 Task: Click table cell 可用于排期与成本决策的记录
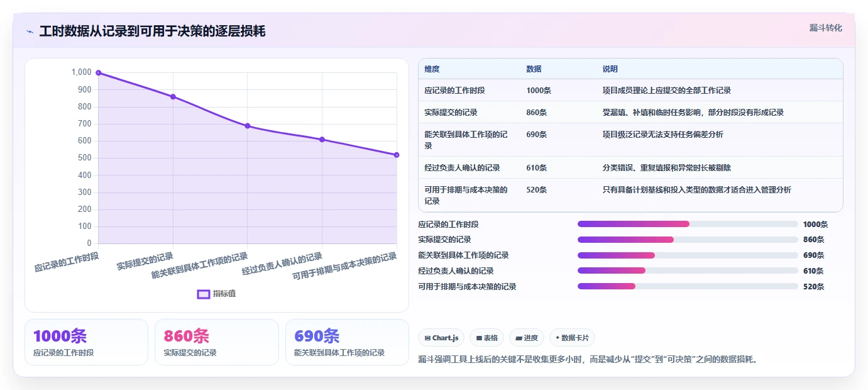(x=466, y=196)
